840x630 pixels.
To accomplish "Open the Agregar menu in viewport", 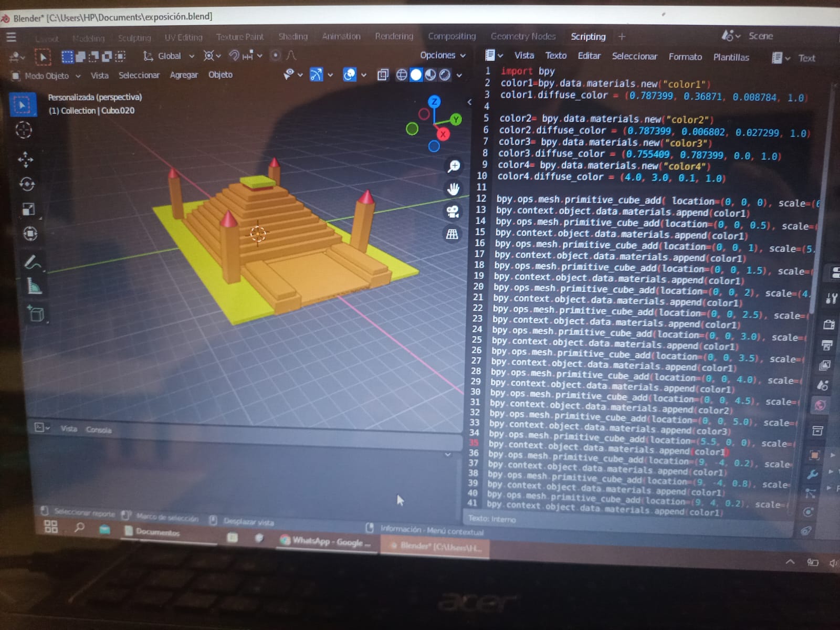I will 184,75.
